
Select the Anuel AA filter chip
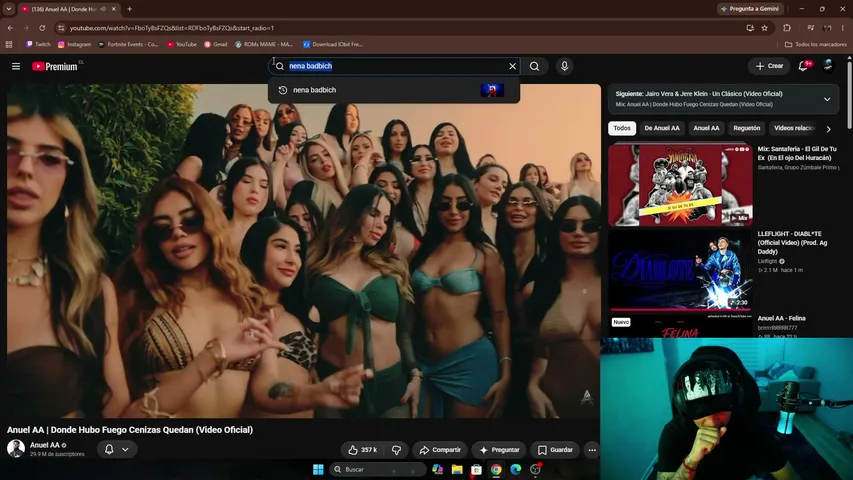coord(706,128)
